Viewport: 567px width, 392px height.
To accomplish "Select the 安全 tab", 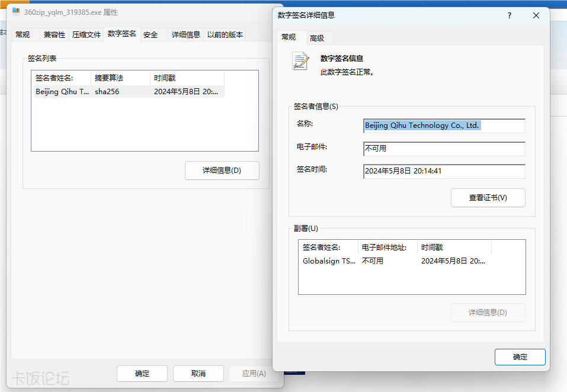I will pos(150,35).
